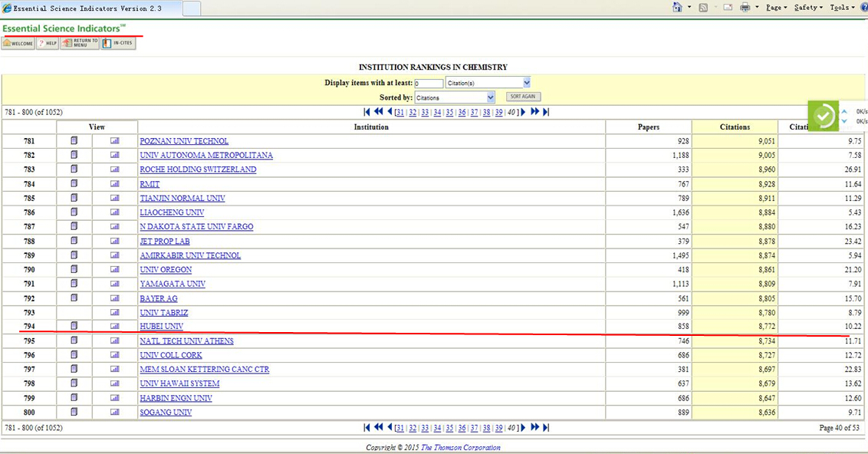View the graph icon for POZNAN UNIV TECHNOL

coord(114,140)
